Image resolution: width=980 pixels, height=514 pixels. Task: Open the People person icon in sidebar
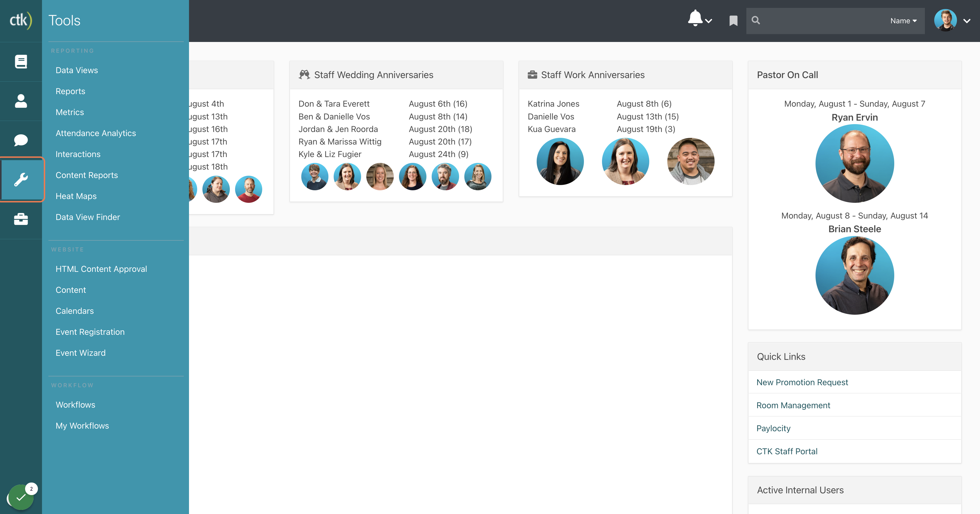point(21,101)
